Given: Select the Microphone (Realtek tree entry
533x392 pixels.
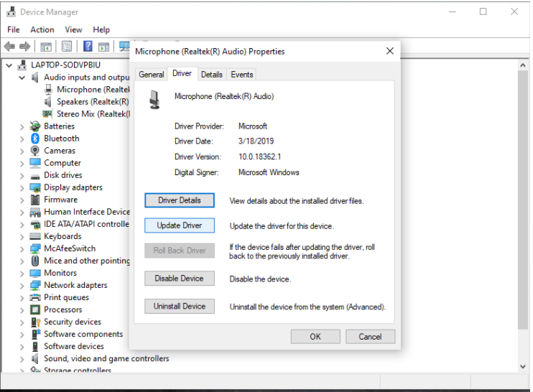Looking at the screenshot, I should 93,90.
